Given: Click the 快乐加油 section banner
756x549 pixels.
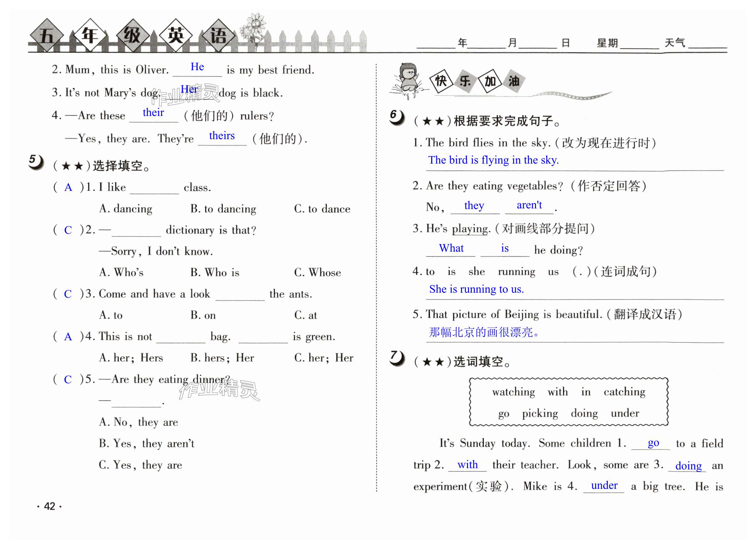Looking at the screenshot, I should pyautogui.click(x=477, y=81).
